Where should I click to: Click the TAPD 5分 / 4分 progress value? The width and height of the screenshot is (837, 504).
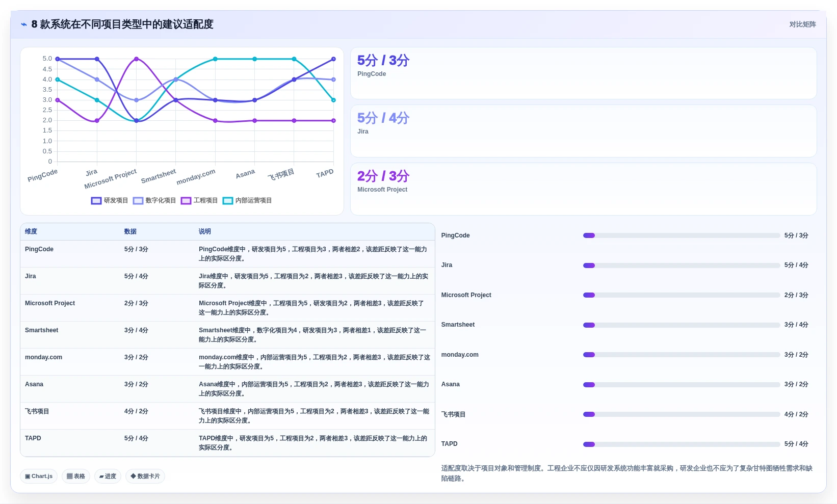pos(796,444)
